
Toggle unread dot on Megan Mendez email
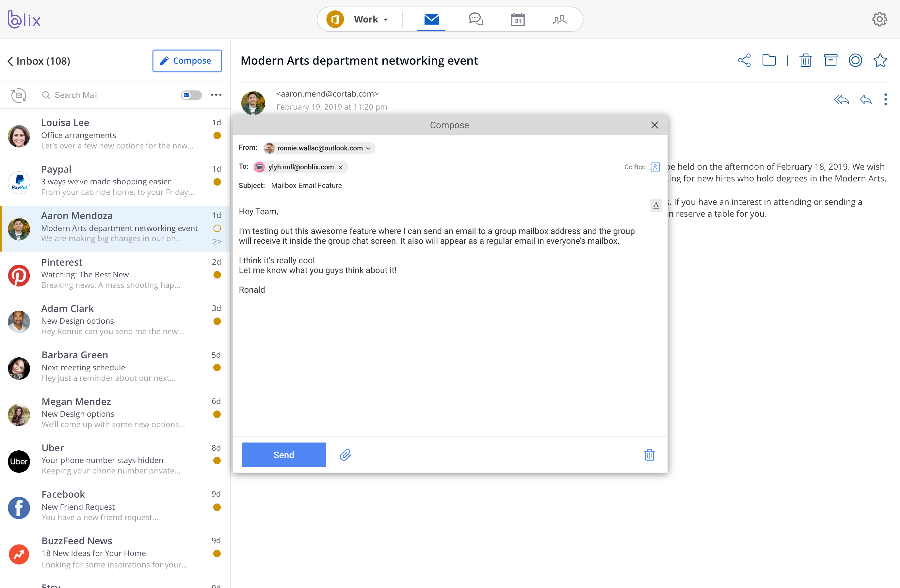217,414
